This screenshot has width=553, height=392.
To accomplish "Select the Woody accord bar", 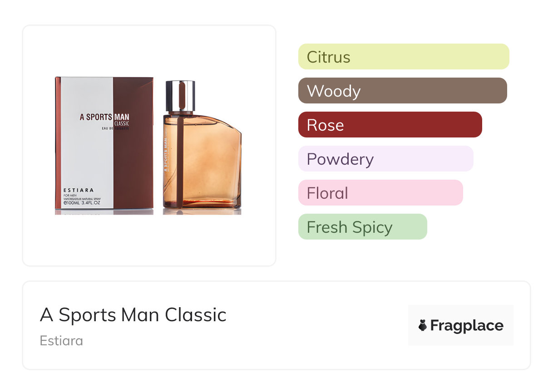I will coord(402,91).
